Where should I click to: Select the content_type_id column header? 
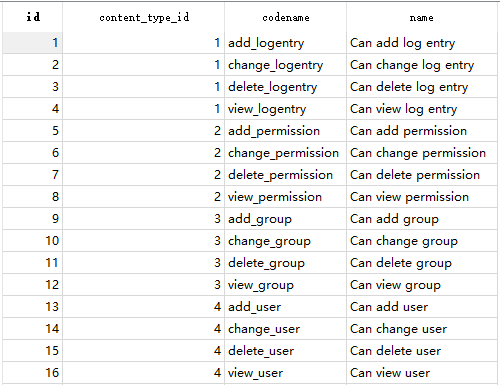(144, 17)
